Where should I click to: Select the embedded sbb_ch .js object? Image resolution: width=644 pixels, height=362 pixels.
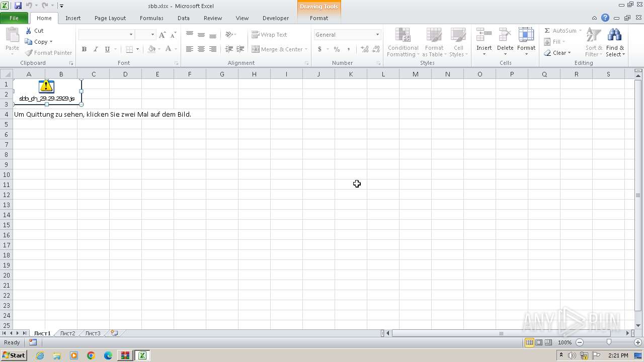point(47,91)
